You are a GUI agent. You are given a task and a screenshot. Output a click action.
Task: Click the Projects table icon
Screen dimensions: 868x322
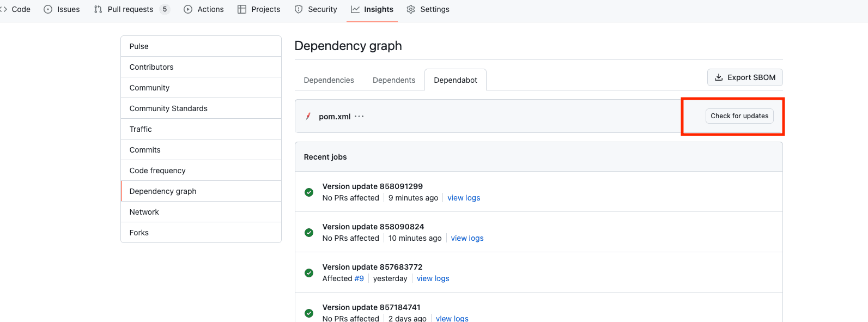242,9
